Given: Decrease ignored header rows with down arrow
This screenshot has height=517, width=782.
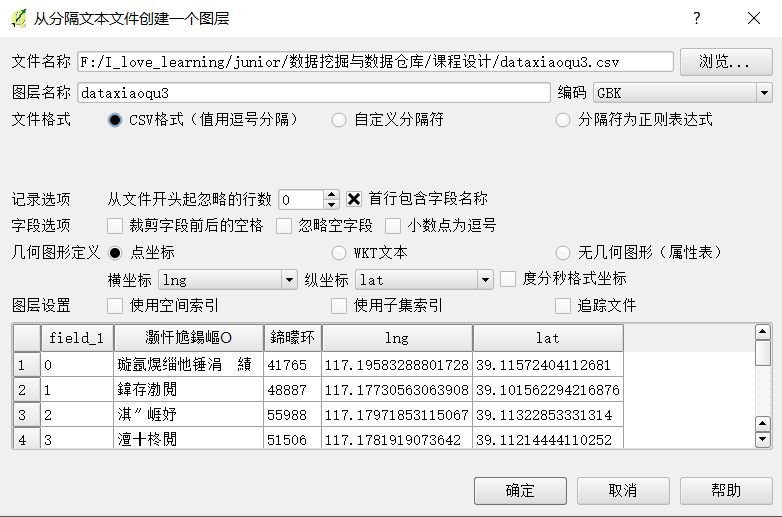Looking at the screenshot, I should click(x=331, y=204).
